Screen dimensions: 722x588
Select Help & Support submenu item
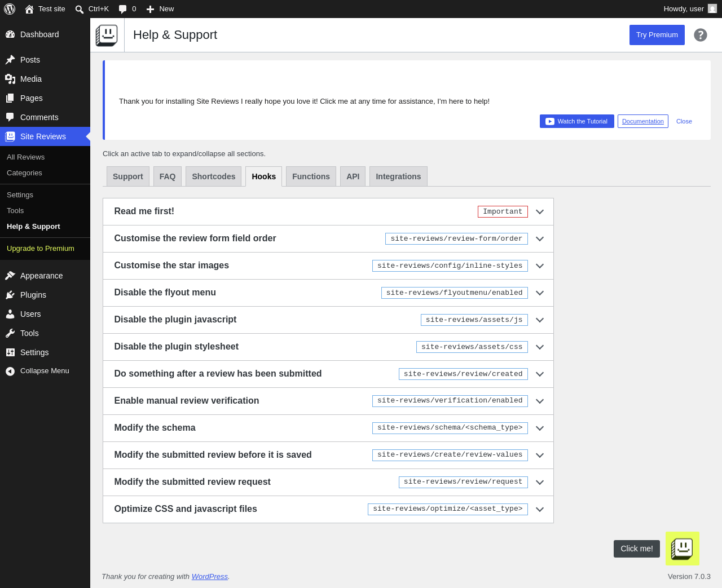pyautogui.click(x=45, y=227)
